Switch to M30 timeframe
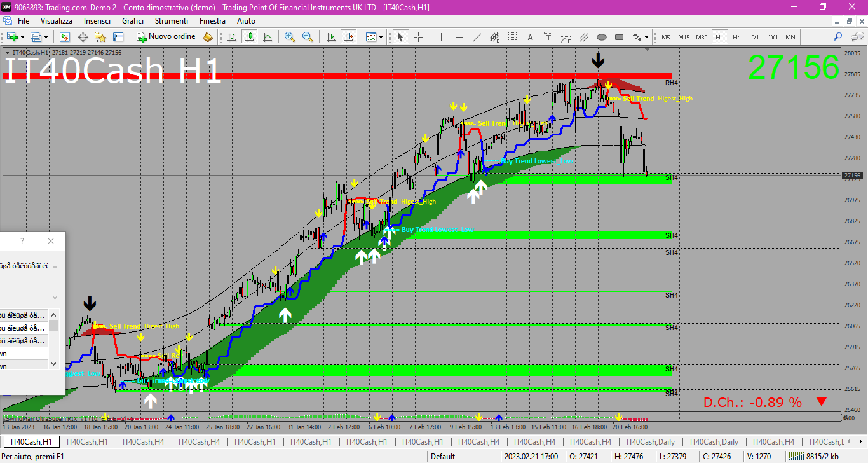 pyautogui.click(x=702, y=37)
